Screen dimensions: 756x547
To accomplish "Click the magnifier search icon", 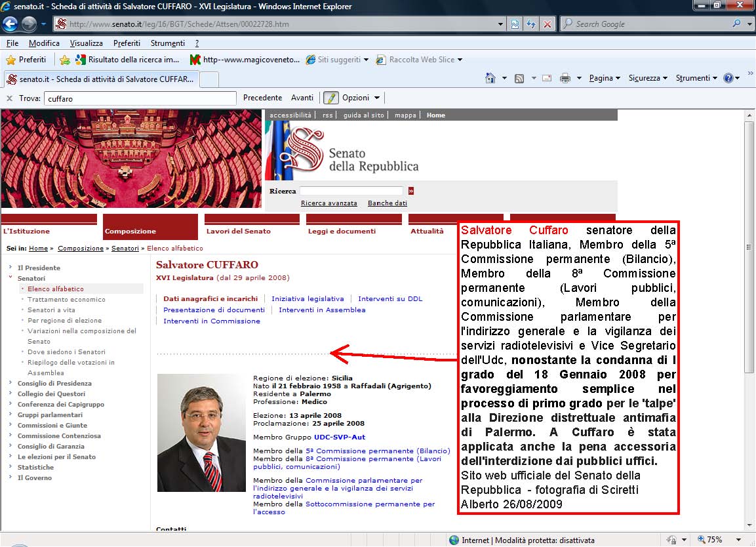I will point(736,23).
